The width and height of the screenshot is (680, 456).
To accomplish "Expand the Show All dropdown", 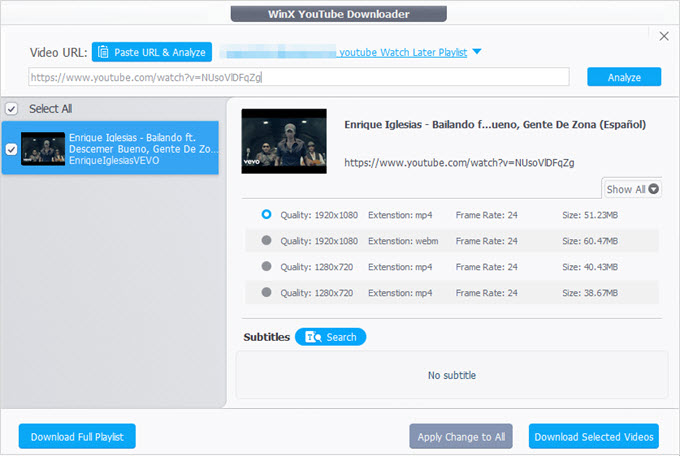I will 632,189.
